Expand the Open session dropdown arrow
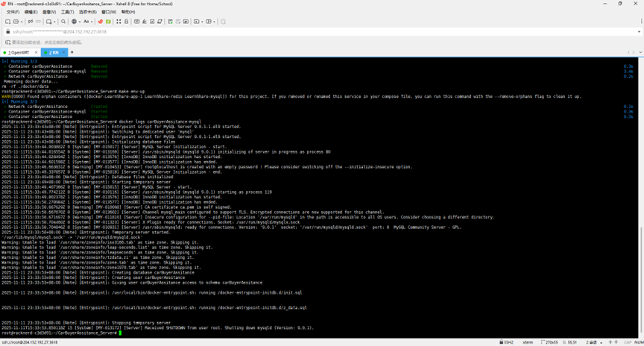The width and height of the screenshot is (644, 346). click(x=22, y=22)
